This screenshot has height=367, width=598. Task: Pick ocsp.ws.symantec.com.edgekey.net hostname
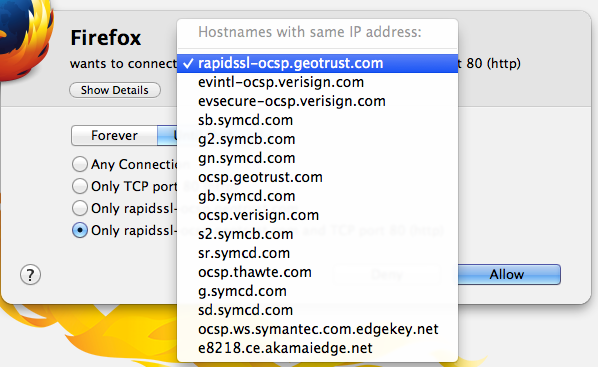tap(317, 329)
